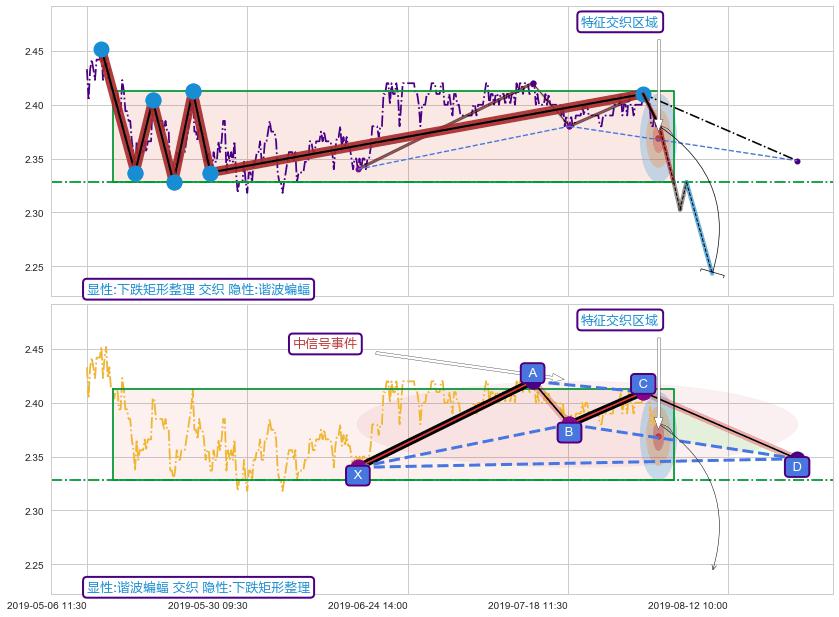Click the 2019-05-30 09:30 date tick

pos(207,606)
